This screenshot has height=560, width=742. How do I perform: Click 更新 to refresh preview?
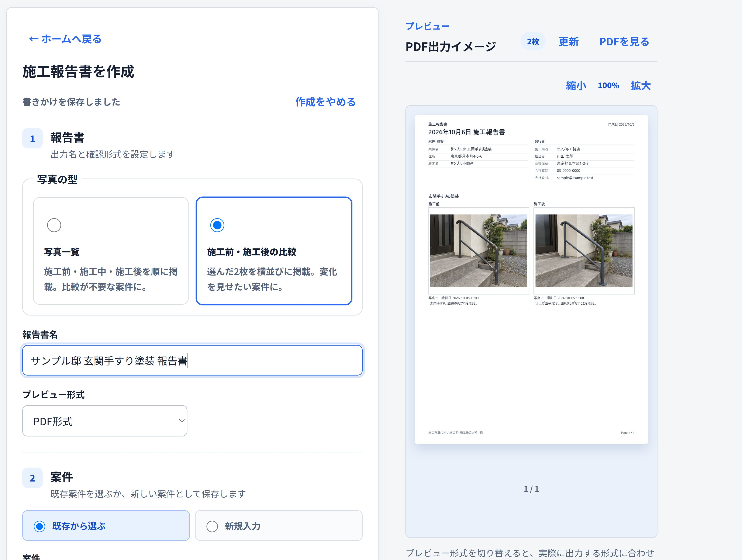pos(569,42)
